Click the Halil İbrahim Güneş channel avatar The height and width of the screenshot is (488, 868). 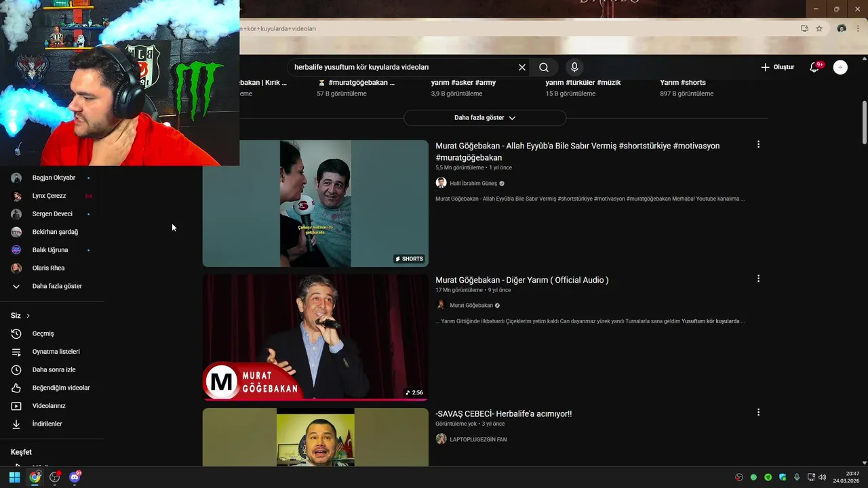(441, 183)
